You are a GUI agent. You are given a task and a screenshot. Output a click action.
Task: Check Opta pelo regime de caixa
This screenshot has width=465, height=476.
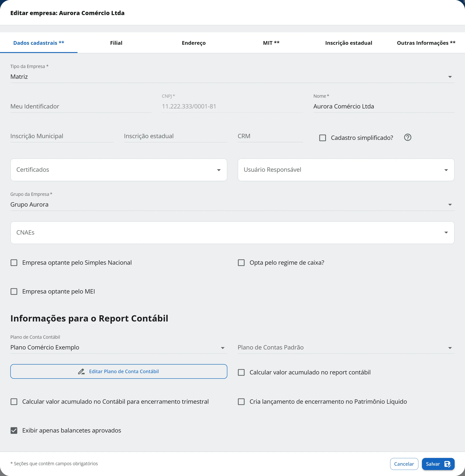click(x=241, y=263)
